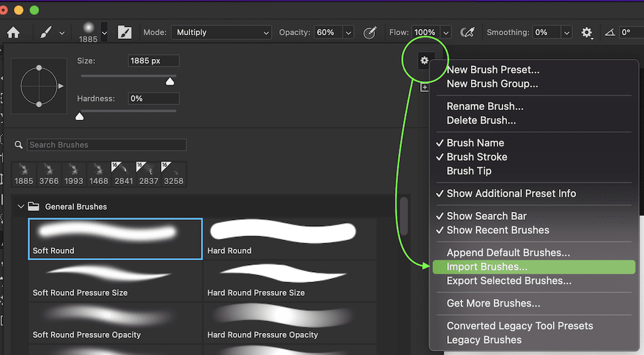Select recent brush 2841
This screenshot has height=355, width=644.
point(124,175)
